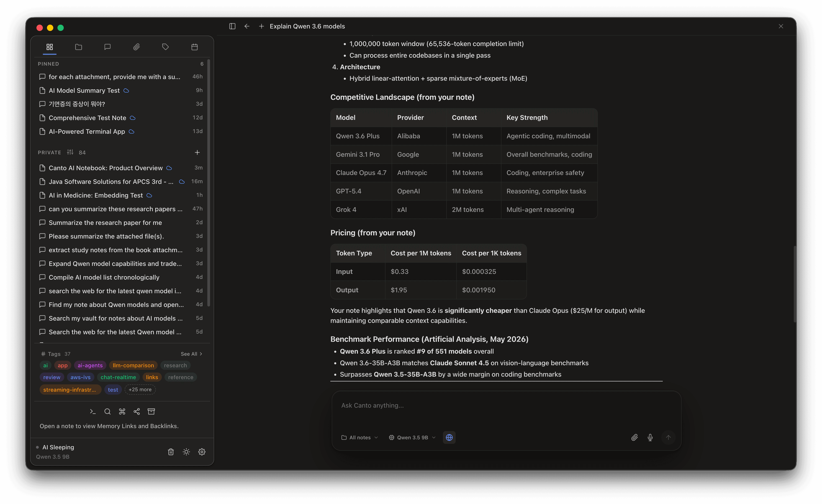Open the folders tab icon
Screen dimensions: 822x504
pyautogui.click(x=78, y=47)
